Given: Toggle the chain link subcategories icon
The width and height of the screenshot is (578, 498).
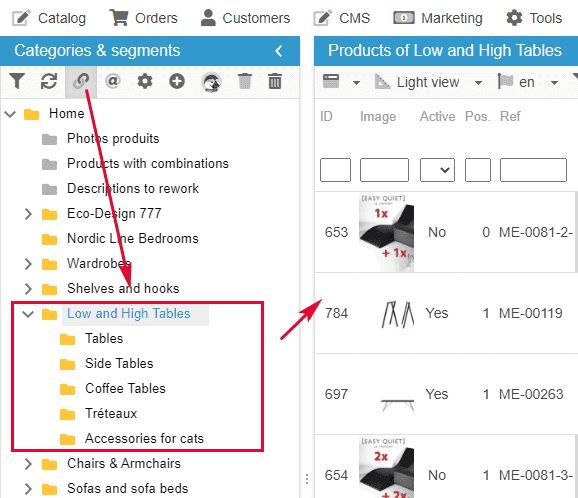Looking at the screenshot, I should 81,81.
